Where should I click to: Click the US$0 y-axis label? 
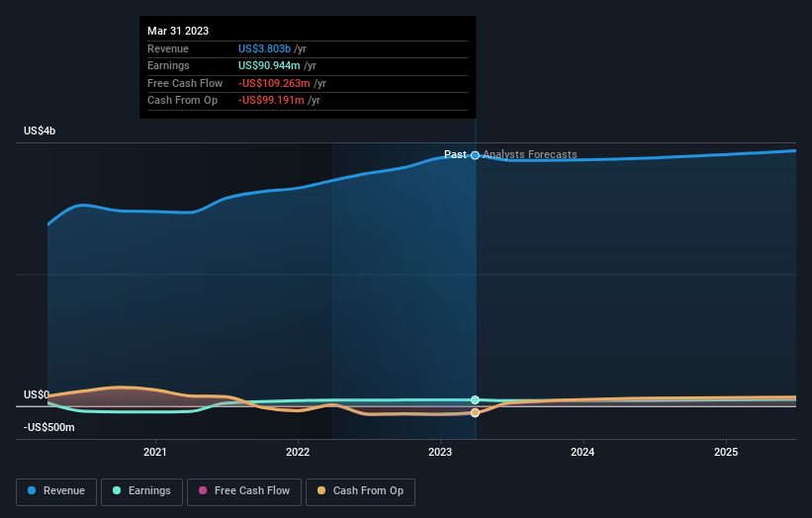coord(37,394)
